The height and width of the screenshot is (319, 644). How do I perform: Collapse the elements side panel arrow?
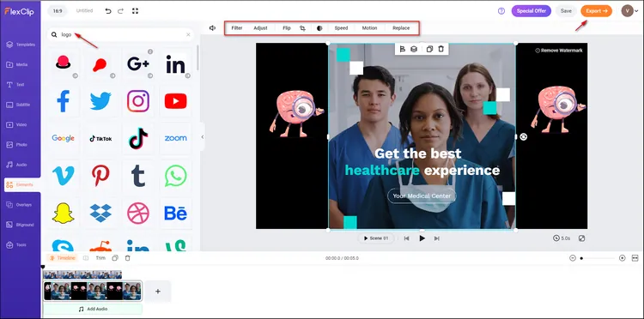(x=202, y=137)
